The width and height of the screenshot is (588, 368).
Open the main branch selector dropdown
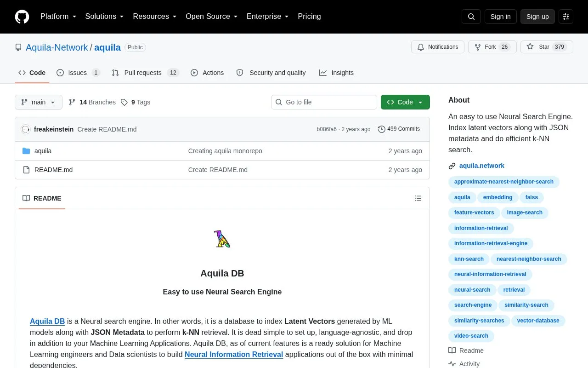click(x=39, y=102)
